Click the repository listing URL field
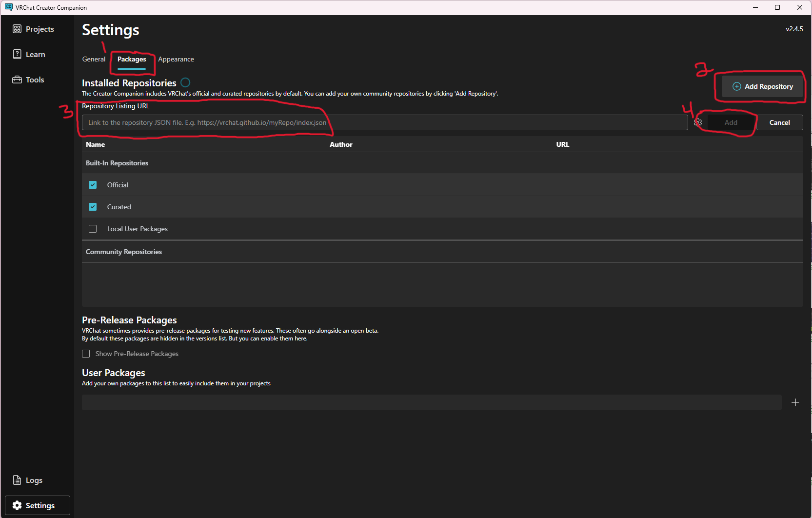The image size is (812, 518). pyautogui.click(x=385, y=122)
